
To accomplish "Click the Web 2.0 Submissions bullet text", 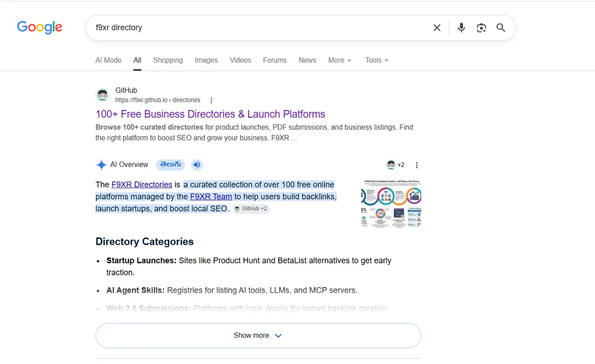I will click(x=247, y=308).
